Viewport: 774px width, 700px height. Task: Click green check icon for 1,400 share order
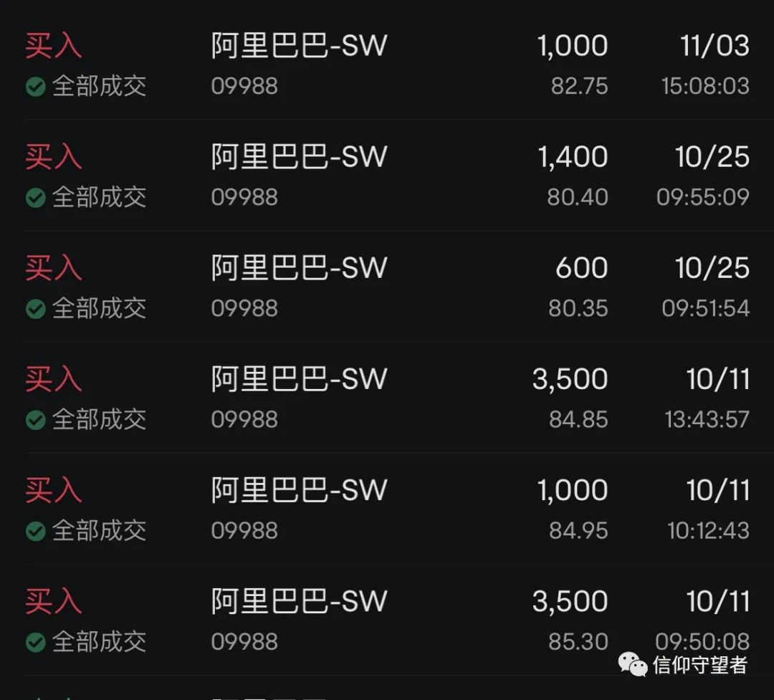[x=36, y=198]
